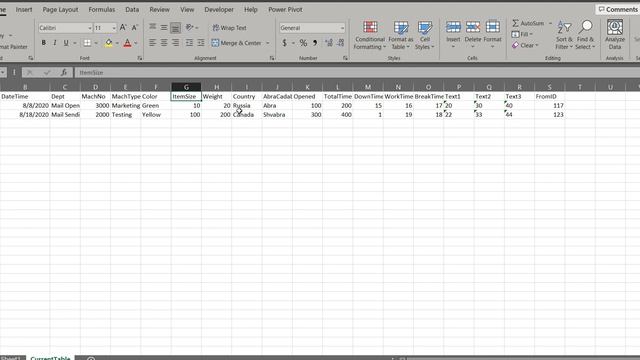The width and height of the screenshot is (640, 360).
Task: Open Number format dialog launcher
Action: click(x=345, y=58)
